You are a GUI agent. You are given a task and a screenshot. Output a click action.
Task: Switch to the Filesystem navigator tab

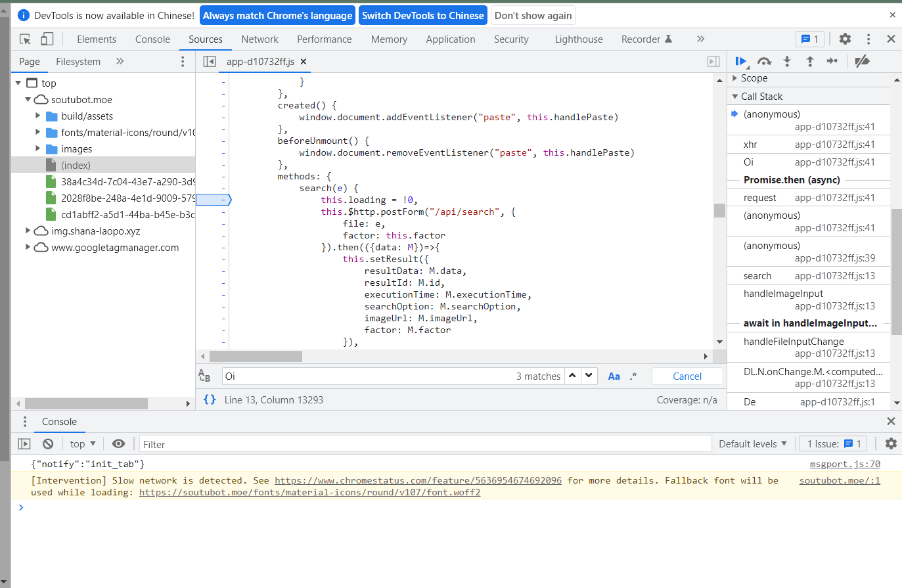78,62
